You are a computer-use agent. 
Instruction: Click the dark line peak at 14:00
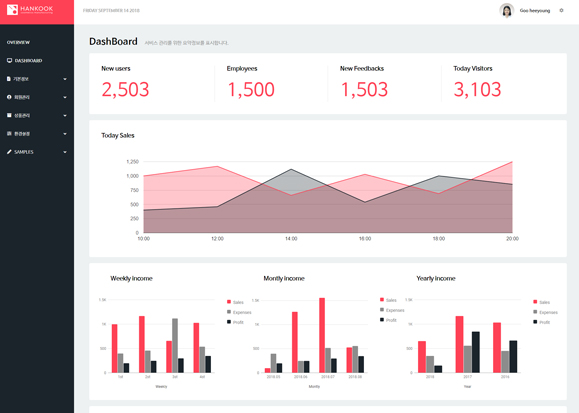tap(291, 169)
